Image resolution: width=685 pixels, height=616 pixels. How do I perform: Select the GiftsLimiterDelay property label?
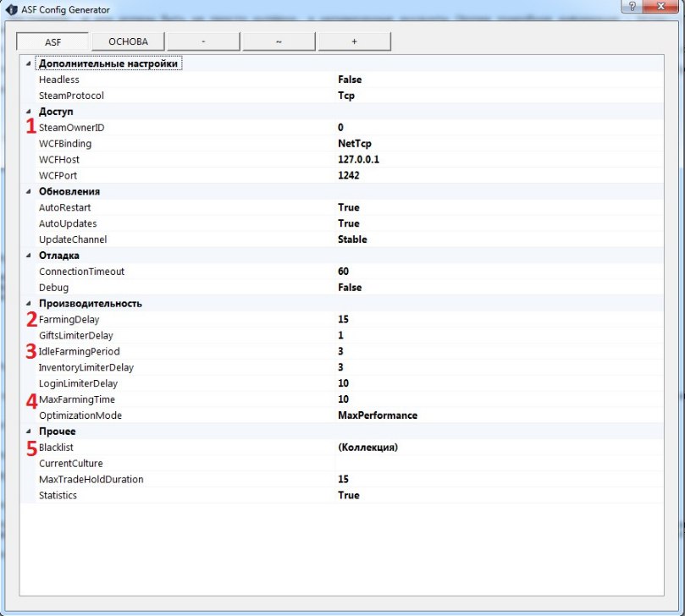(x=76, y=335)
